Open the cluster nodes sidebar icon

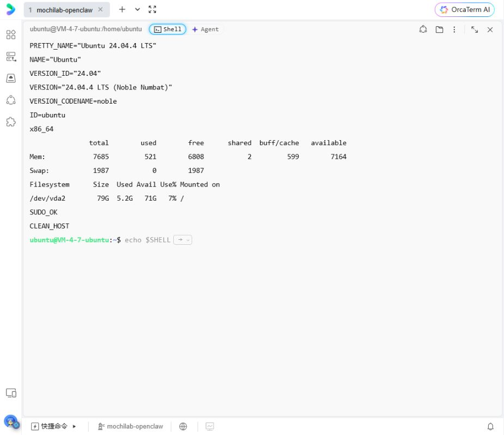pyautogui.click(x=11, y=100)
